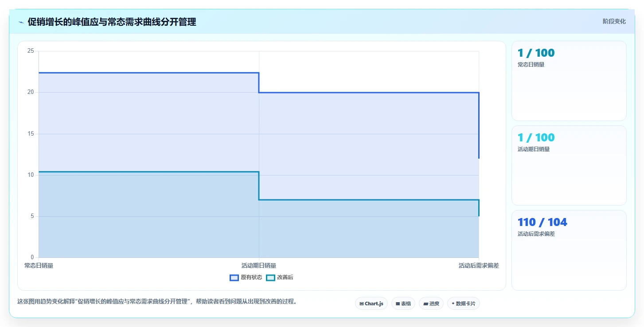Viewport: 644px width, 327px height.
Task: Open the 活动后需求偏差 data card
Action: (569, 250)
